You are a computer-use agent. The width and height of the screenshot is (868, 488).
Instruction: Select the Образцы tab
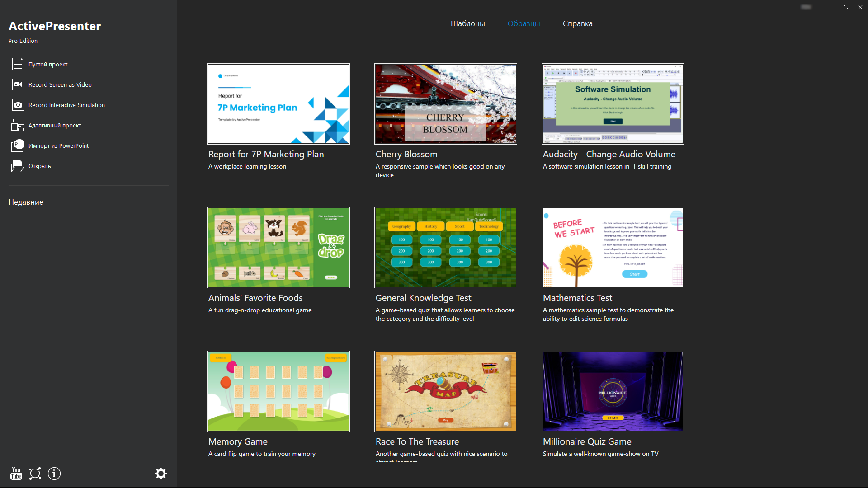click(x=524, y=23)
